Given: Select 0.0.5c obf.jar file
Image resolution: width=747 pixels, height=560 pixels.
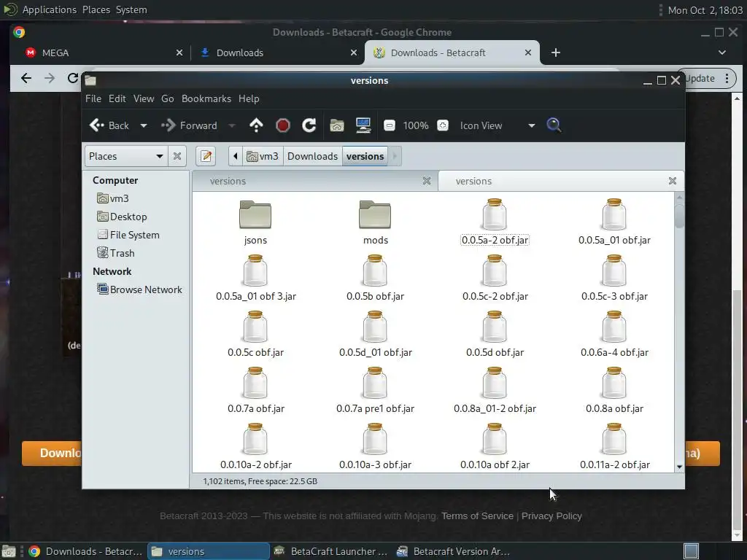Looking at the screenshot, I should [256, 335].
